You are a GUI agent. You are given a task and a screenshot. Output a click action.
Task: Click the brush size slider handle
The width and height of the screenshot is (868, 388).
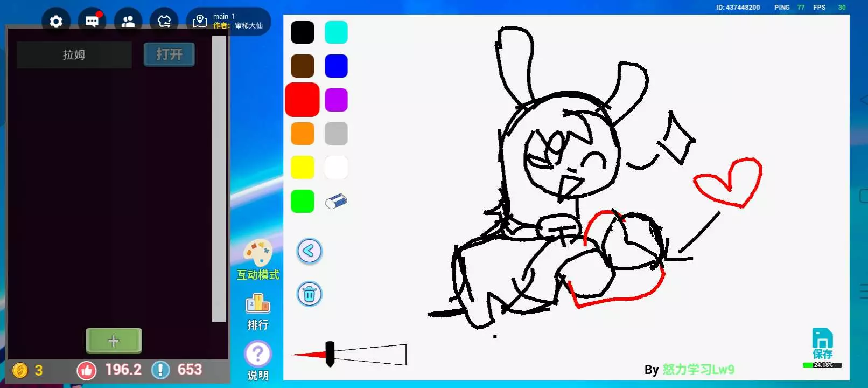coord(330,354)
